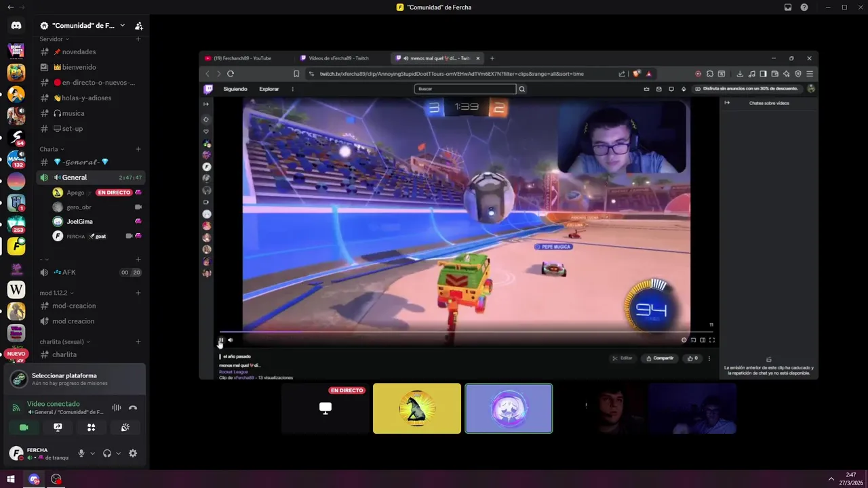
Task: Open the novedades channel
Action: point(91,52)
